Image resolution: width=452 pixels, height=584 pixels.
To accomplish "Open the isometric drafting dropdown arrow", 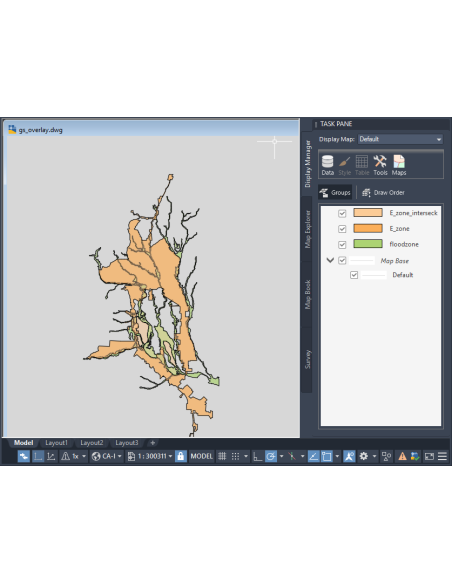I will 302,456.
